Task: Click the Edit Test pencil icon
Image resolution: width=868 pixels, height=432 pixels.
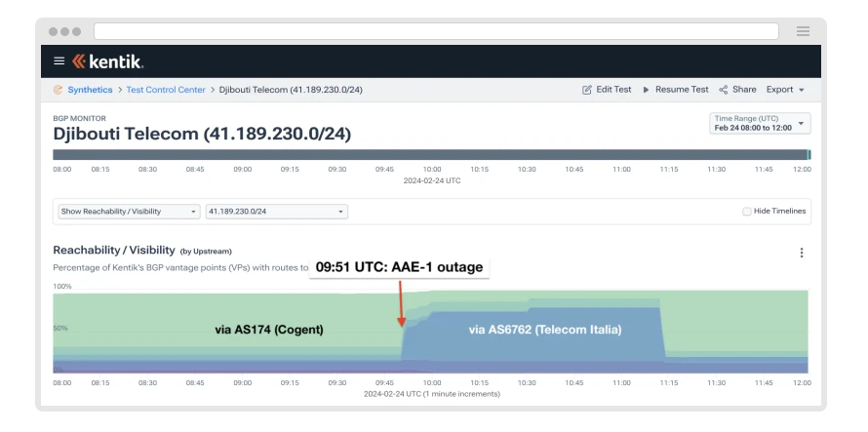Action: (x=587, y=90)
